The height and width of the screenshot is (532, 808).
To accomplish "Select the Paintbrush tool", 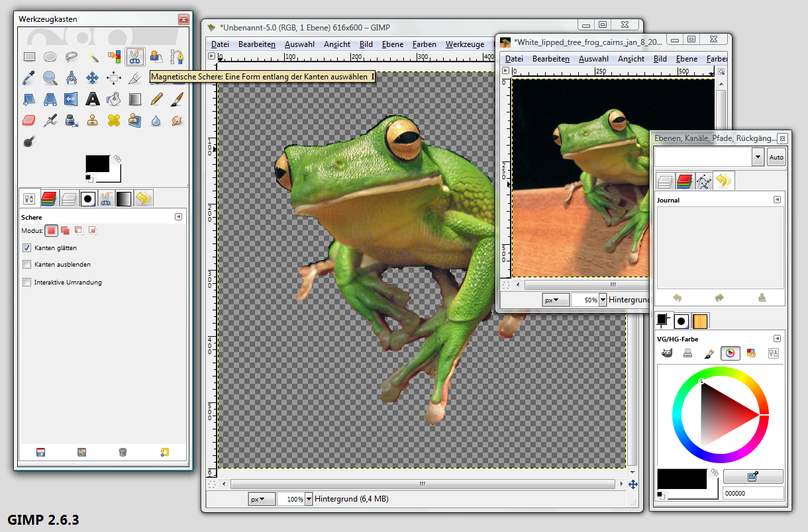I will click(x=177, y=99).
